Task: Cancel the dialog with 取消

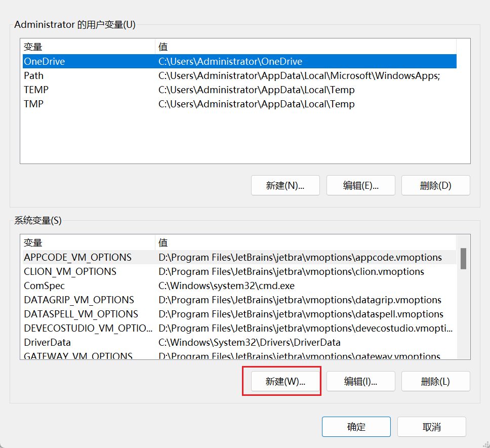Action: click(431, 427)
